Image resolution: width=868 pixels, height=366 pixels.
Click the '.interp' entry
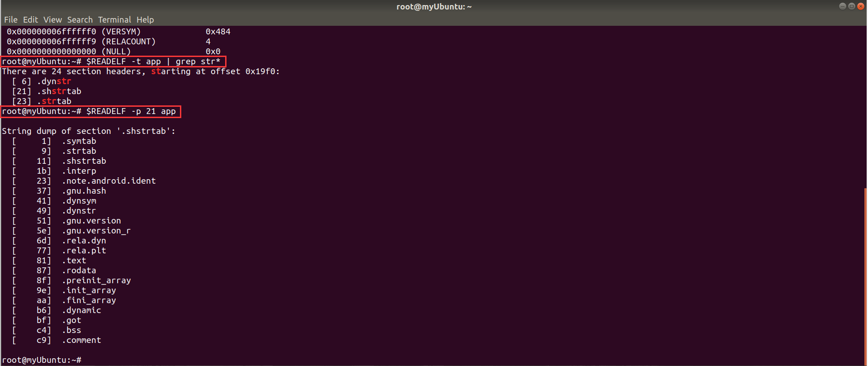pos(79,171)
